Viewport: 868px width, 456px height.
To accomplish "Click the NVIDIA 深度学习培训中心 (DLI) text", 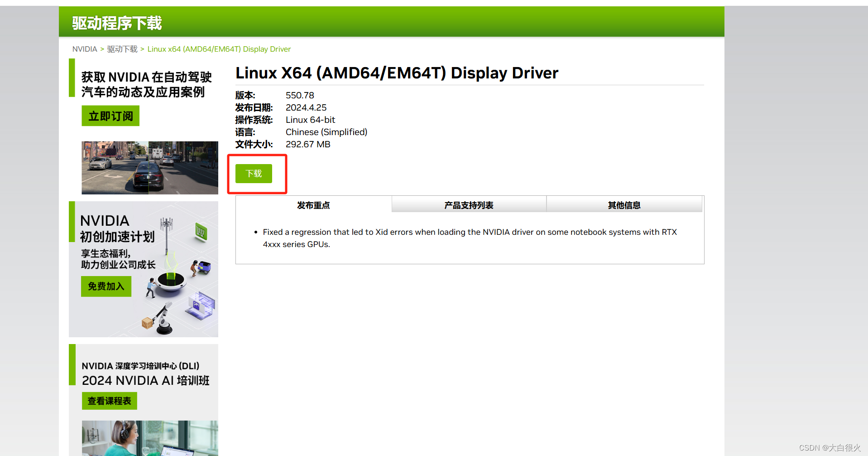I will [140, 366].
